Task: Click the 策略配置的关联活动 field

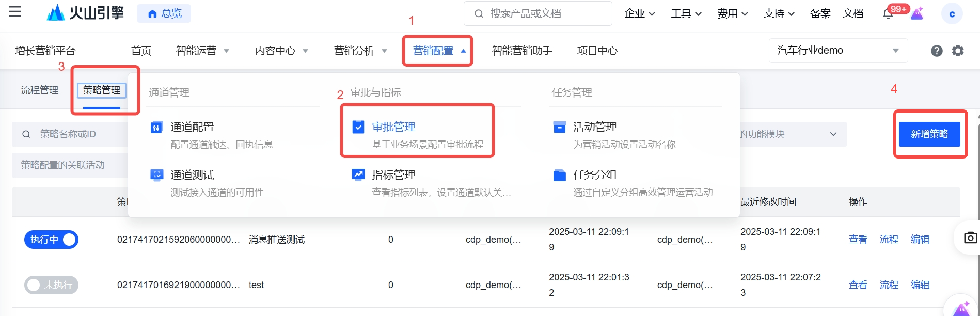Action: (x=70, y=165)
